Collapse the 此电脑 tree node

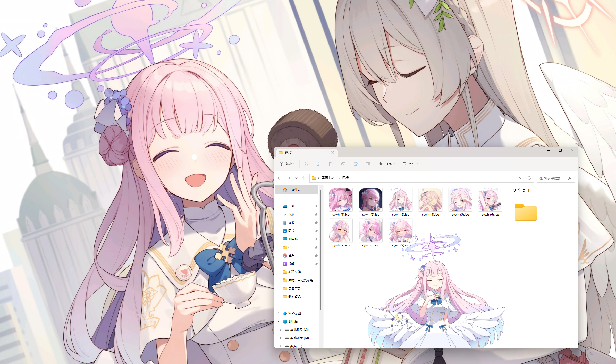(279, 321)
